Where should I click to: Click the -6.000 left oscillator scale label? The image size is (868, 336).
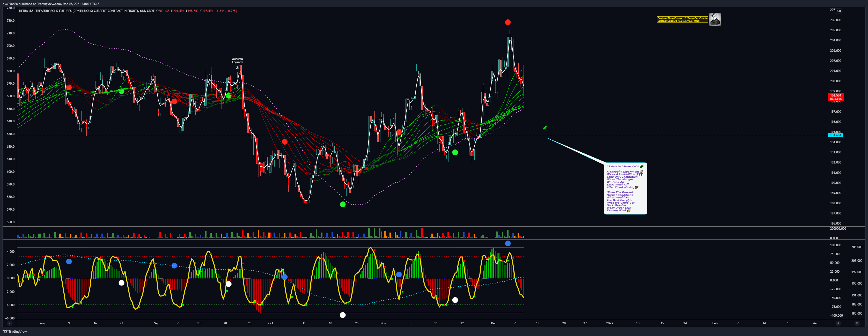pos(10,318)
